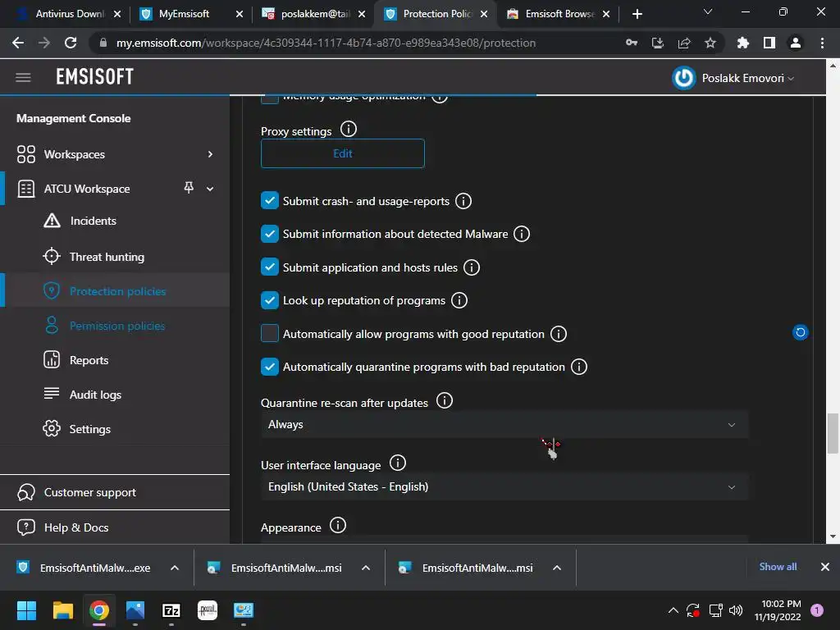Collapse the ATCU Workspace chevron
This screenshot has width=840, height=630.
(x=210, y=189)
